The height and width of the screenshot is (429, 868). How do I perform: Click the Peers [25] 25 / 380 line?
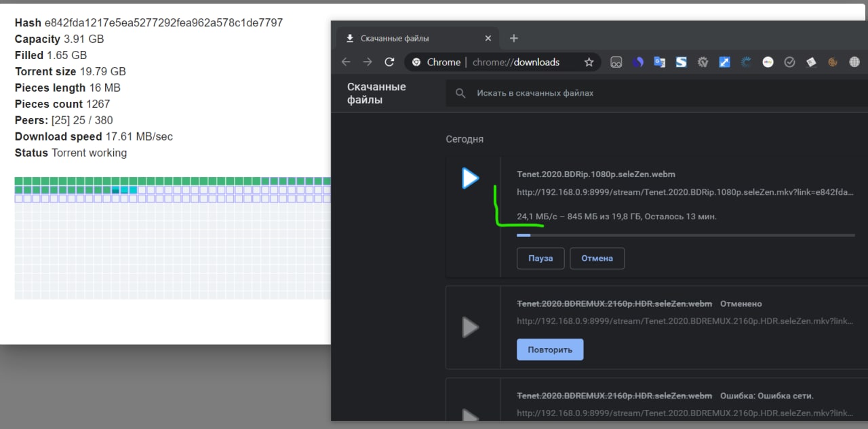[x=64, y=121]
